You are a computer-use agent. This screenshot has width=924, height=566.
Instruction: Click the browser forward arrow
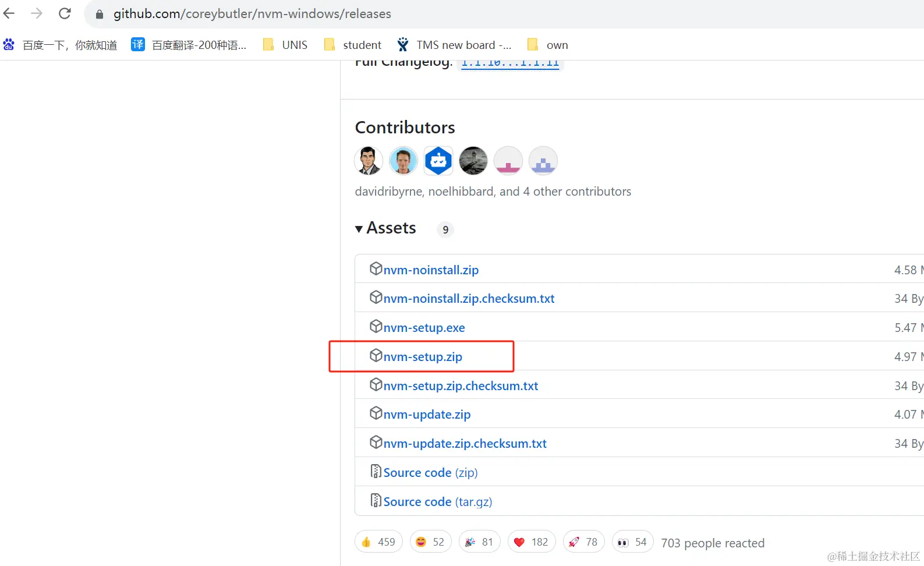37,13
